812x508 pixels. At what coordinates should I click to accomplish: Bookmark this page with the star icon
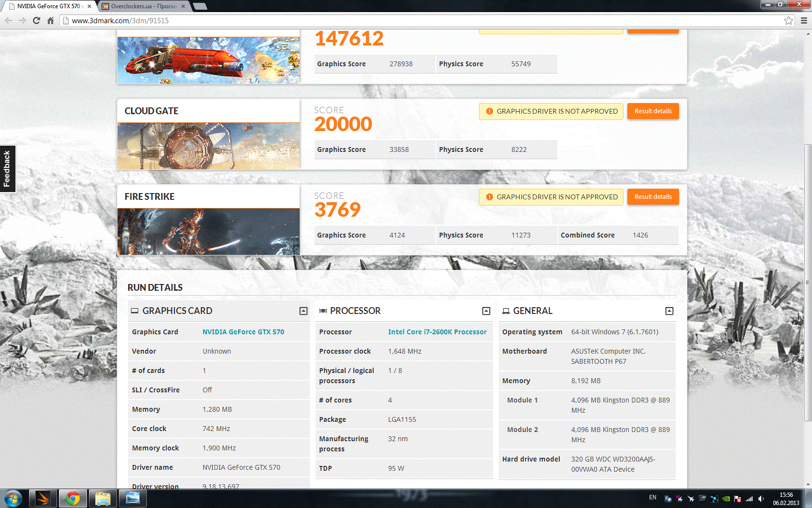[788, 20]
